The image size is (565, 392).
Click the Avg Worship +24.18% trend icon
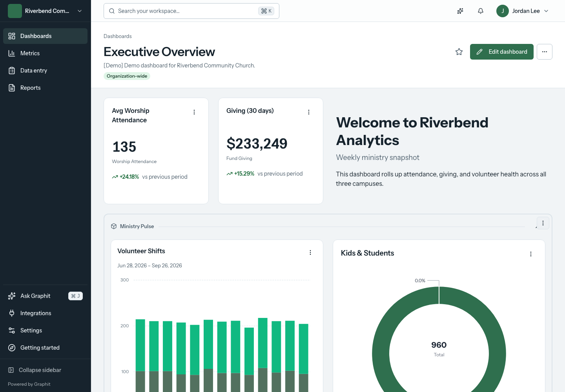115,177
